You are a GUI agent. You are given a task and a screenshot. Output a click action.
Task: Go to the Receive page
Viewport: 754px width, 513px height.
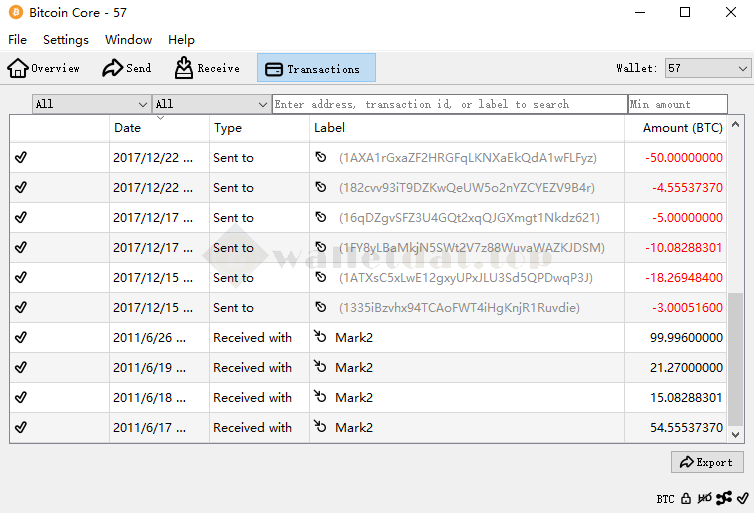(207, 68)
